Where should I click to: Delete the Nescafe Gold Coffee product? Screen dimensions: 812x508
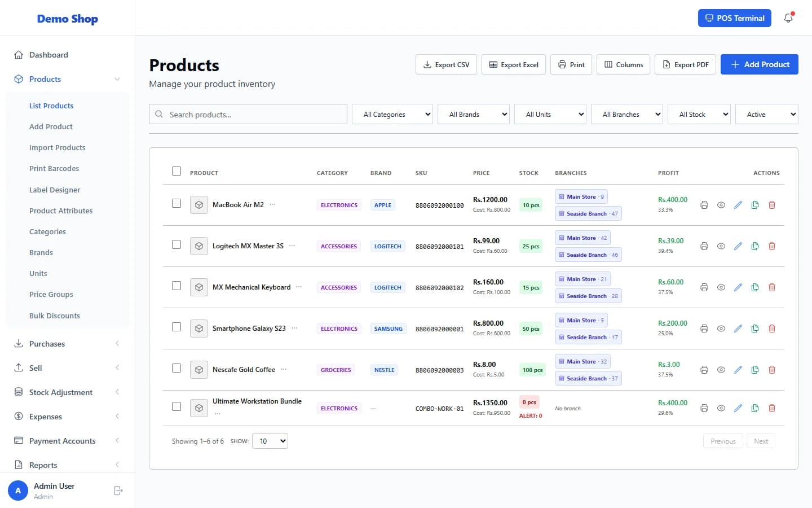(x=772, y=370)
